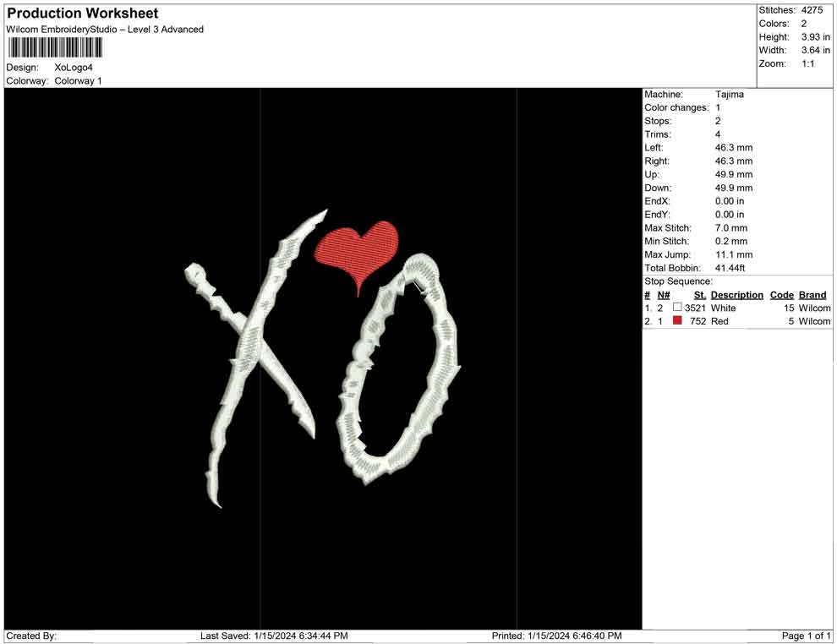Click the 'Up:' value '49.9 mm'
Viewport: 837px width, 644px height.
734,174
